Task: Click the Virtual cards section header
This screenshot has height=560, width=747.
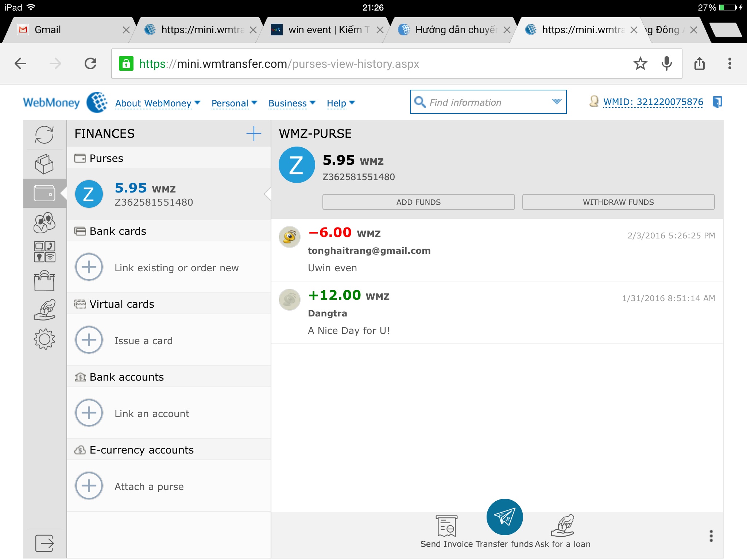Action: pos(169,304)
